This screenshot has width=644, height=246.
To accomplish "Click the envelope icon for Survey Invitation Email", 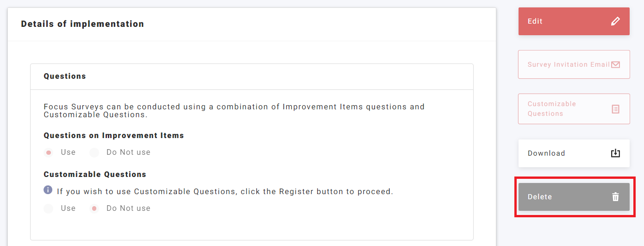I will [x=615, y=64].
